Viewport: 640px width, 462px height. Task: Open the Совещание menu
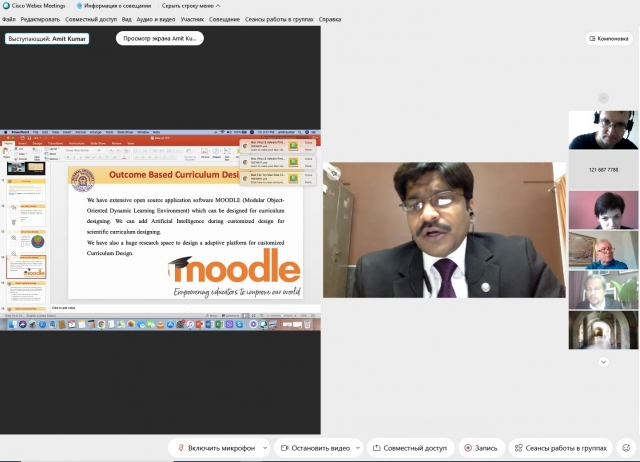tap(224, 19)
